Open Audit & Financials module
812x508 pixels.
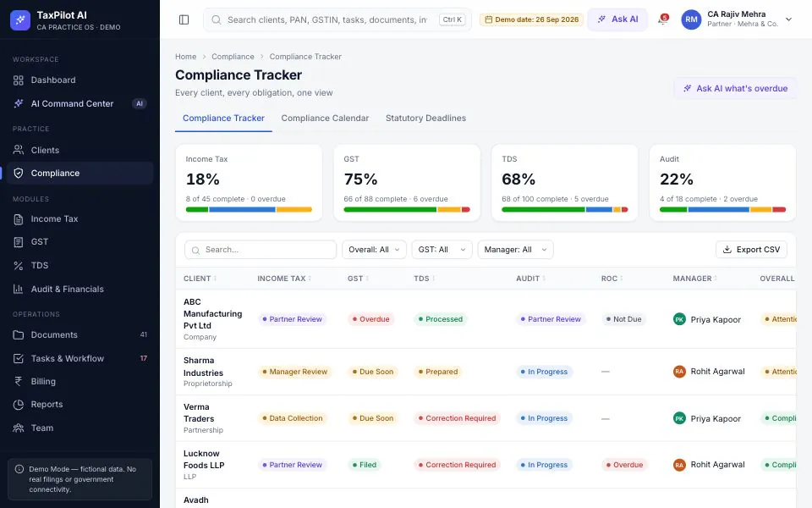(x=80, y=290)
